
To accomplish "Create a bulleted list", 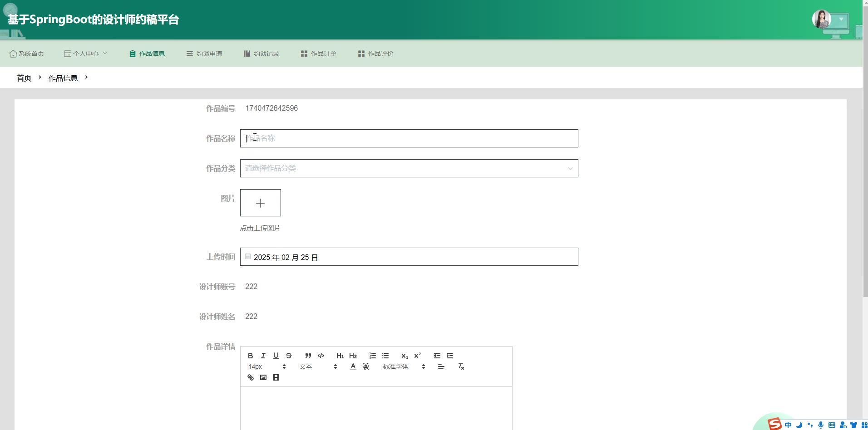I will pos(385,356).
